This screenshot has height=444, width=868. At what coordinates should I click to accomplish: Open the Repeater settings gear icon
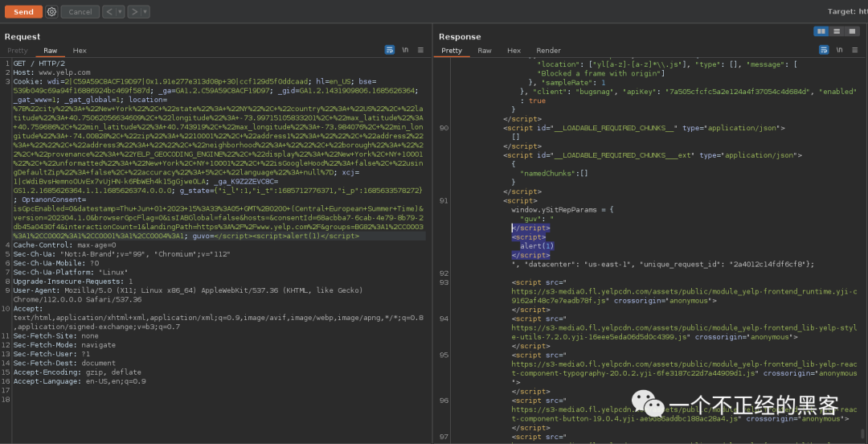[51, 11]
